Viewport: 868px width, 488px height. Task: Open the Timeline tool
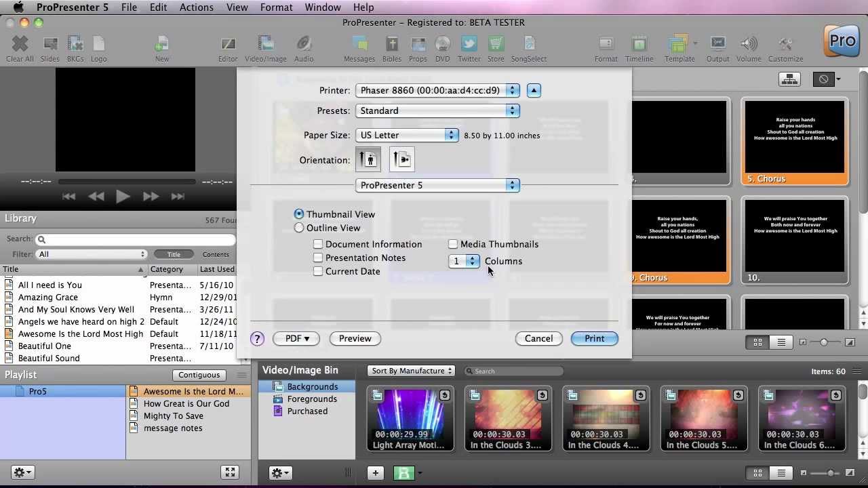coord(639,49)
